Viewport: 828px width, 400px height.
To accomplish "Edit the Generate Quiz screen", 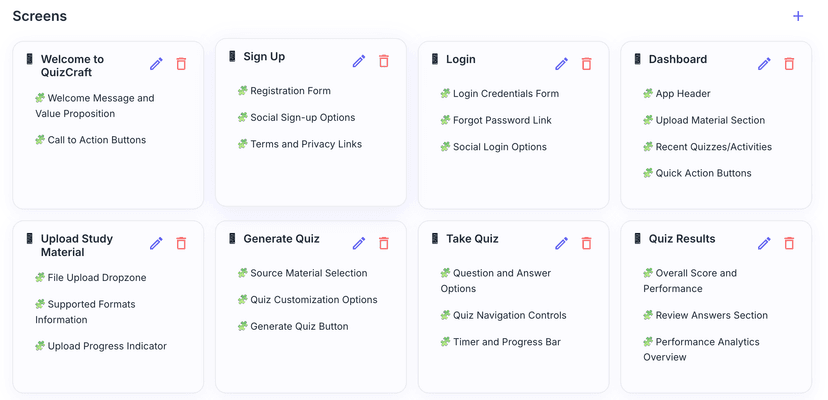I will (x=359, y=243).
